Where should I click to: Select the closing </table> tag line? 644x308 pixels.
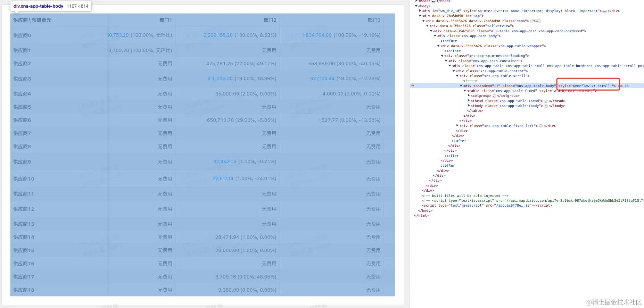pyautogui.click(x=475, y=111)
